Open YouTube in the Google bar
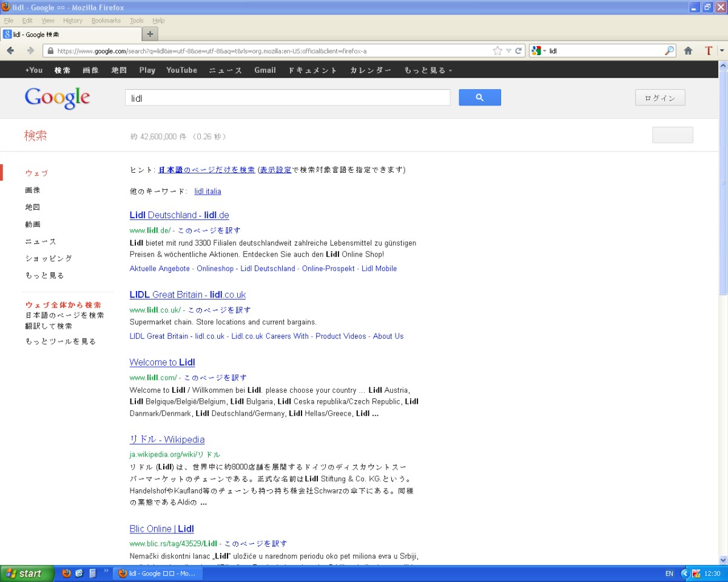The width and height of the screenshot is (728, 582). tap(182, 70)
